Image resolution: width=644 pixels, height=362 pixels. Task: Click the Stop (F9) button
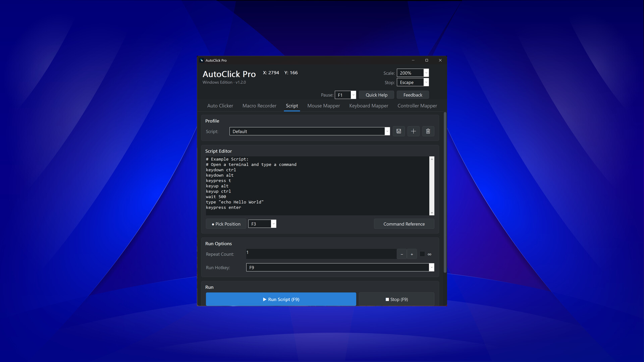396,299
